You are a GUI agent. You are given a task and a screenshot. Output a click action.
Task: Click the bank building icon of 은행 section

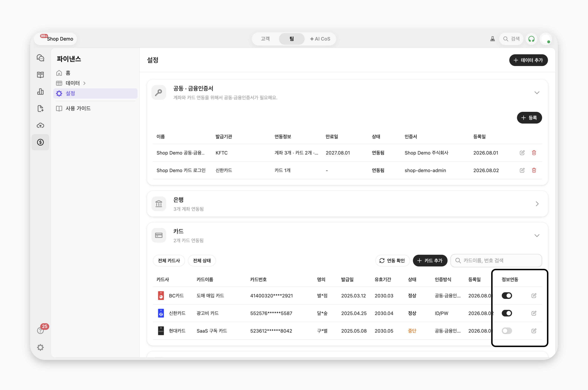tap(159, 204)
